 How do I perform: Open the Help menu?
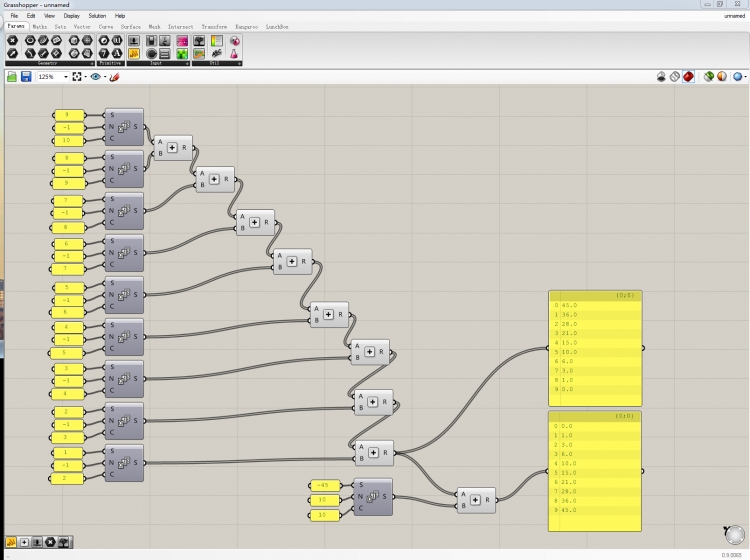click(120, 16)
